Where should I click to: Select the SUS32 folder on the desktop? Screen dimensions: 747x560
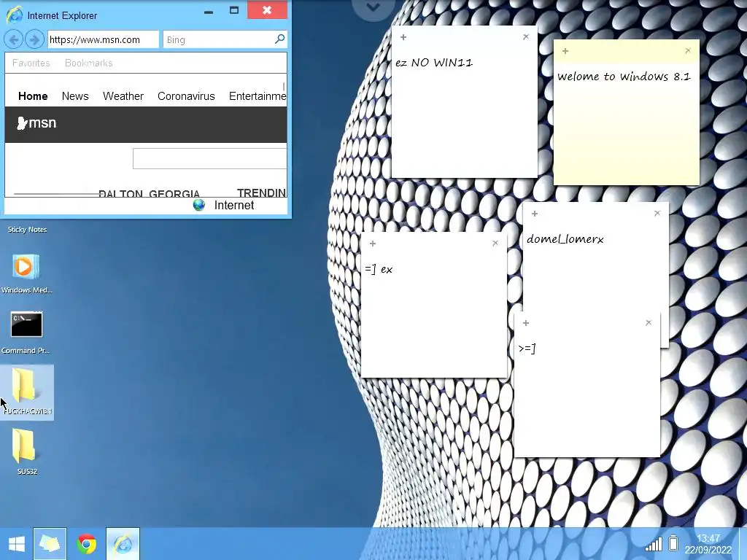[25, 451]
